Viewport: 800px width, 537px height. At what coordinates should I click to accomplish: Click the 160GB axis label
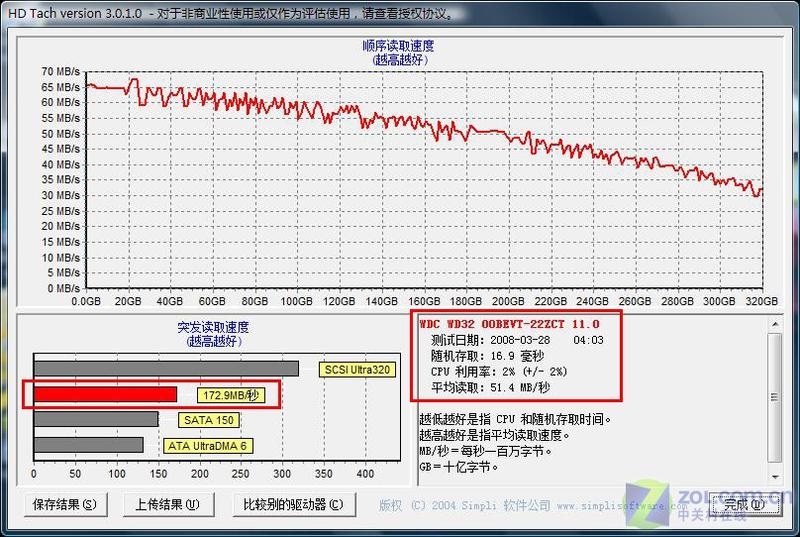pyautogui.click(x=424, y=301)
